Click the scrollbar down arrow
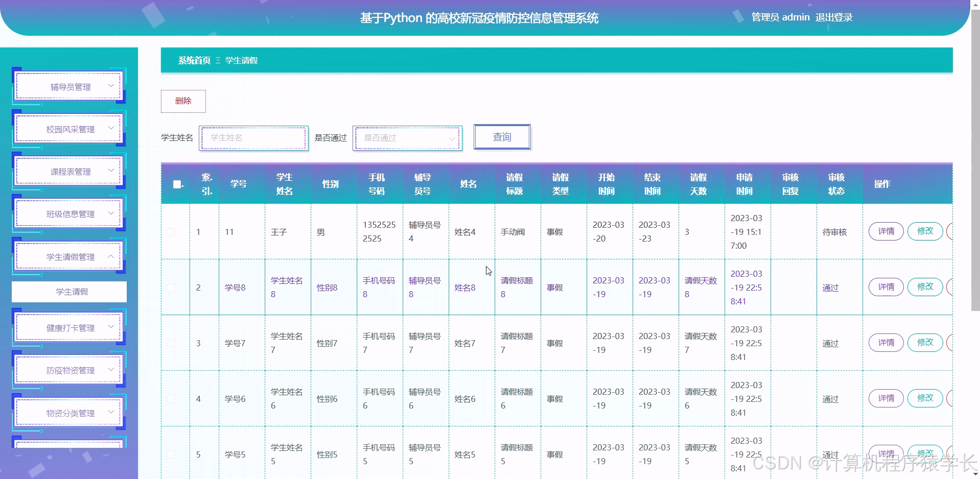The height and width of the screenshot is (479, 980). tap(975, 474)
